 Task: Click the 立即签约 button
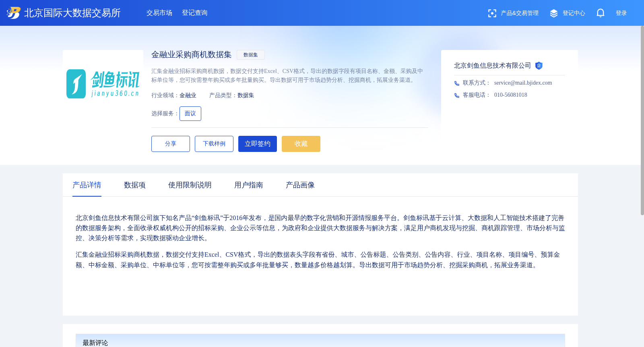click(x=258, y=144)
